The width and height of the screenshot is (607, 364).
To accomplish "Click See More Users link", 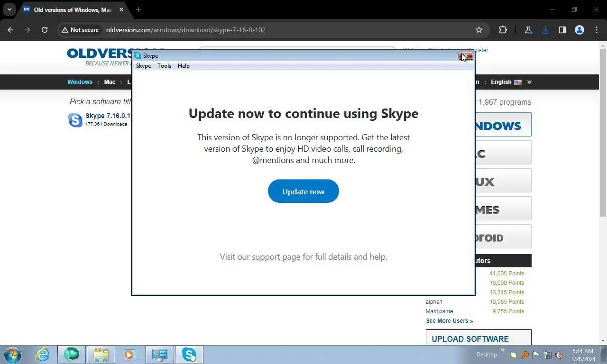I will (x=449, y=321).
